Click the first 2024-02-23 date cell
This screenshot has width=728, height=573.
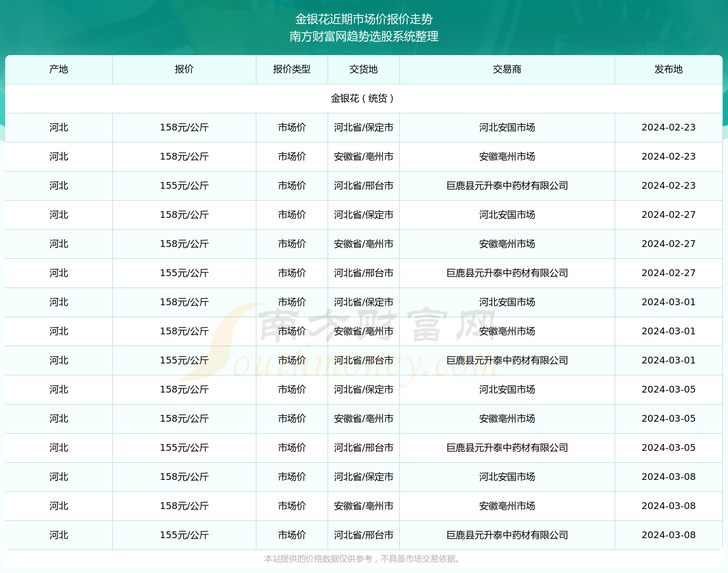click(668, 127)
